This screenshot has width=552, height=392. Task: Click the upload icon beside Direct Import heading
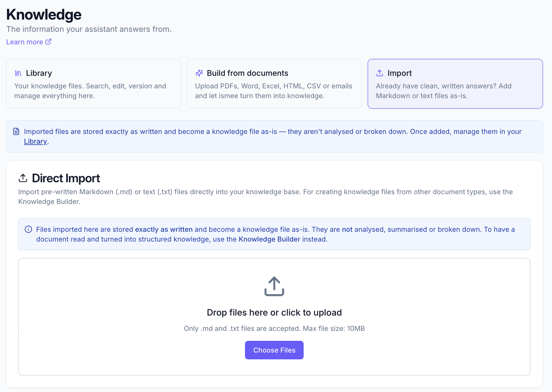[23, 178]
